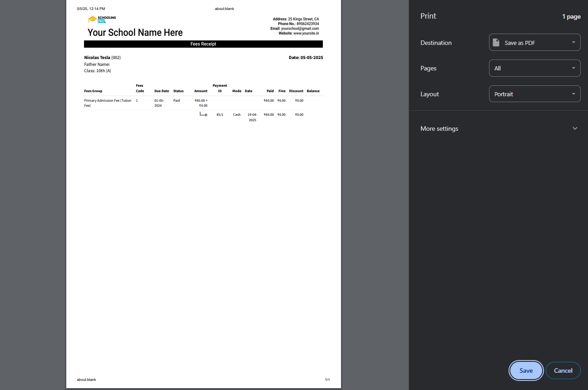This screenshot has height=390, width=588.
Task: Click the Destination dropdown caret arrow
Action: [573, 42]
